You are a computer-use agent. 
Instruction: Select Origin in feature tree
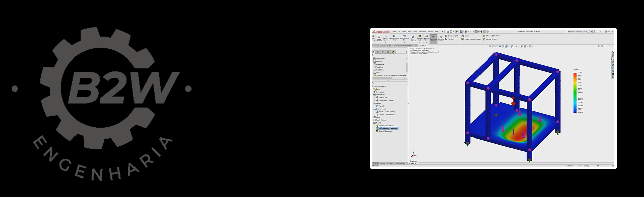(377, 73)
